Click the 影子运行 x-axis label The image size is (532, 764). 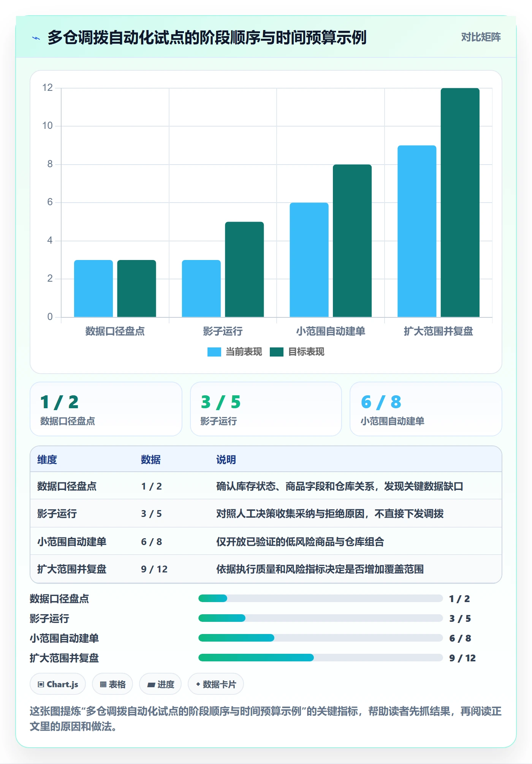(223, 331)
